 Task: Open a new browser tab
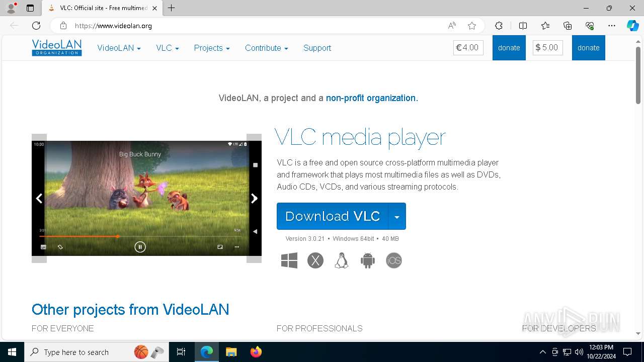coord(171,8)
